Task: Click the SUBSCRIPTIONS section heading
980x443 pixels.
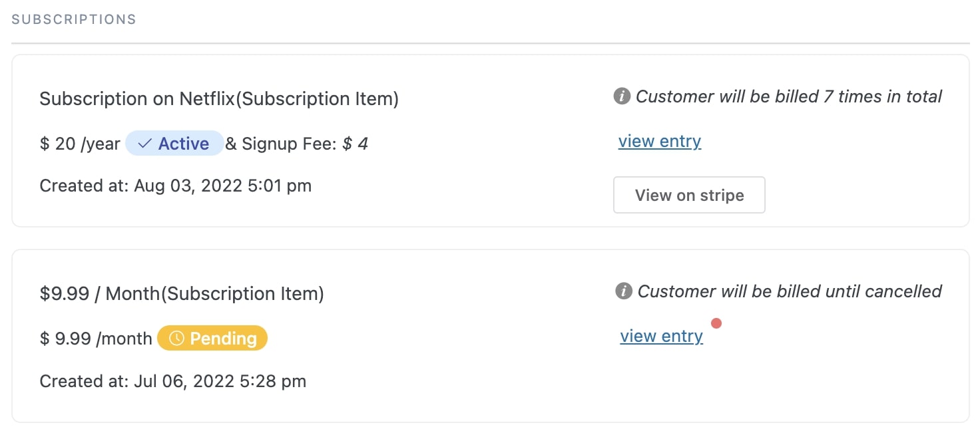Action: [74, 19]
